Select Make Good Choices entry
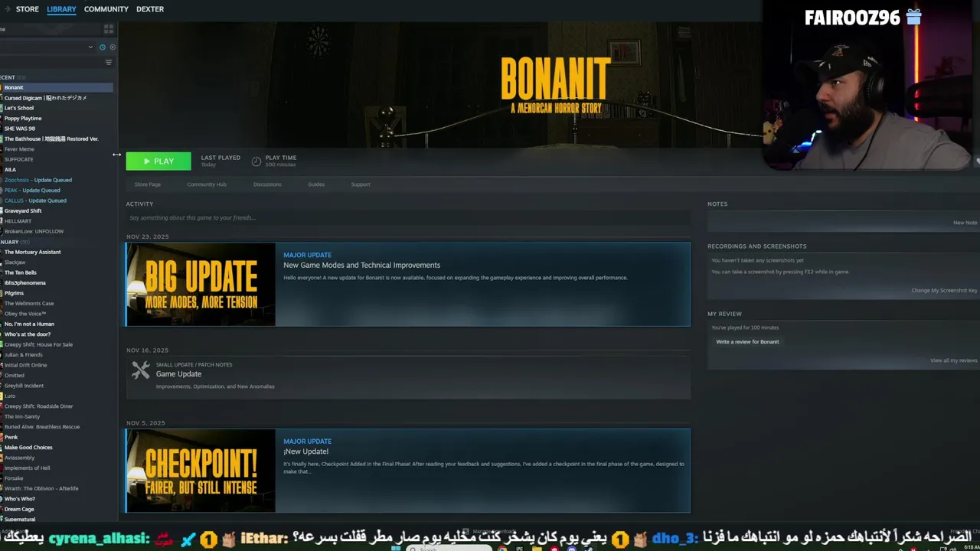980x551 pixels. pyautogui.click(x=28, y=448)
